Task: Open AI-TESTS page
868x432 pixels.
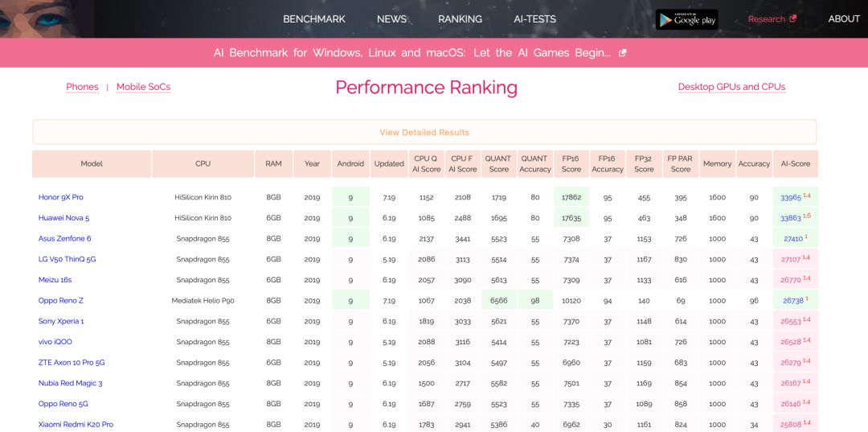Action: (534, 19)
